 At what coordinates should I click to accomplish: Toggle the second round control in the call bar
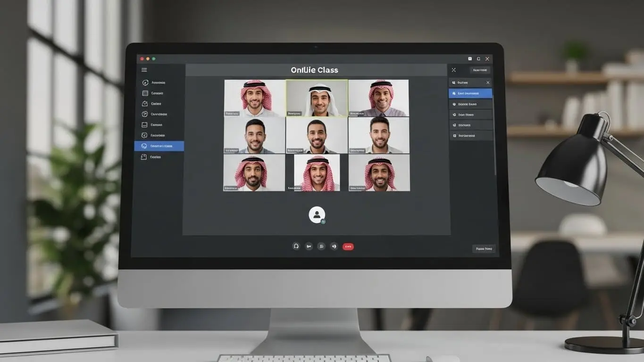309,246
